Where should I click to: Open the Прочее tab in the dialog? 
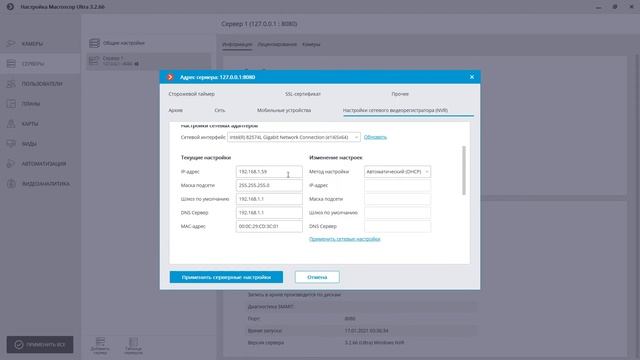400,94
